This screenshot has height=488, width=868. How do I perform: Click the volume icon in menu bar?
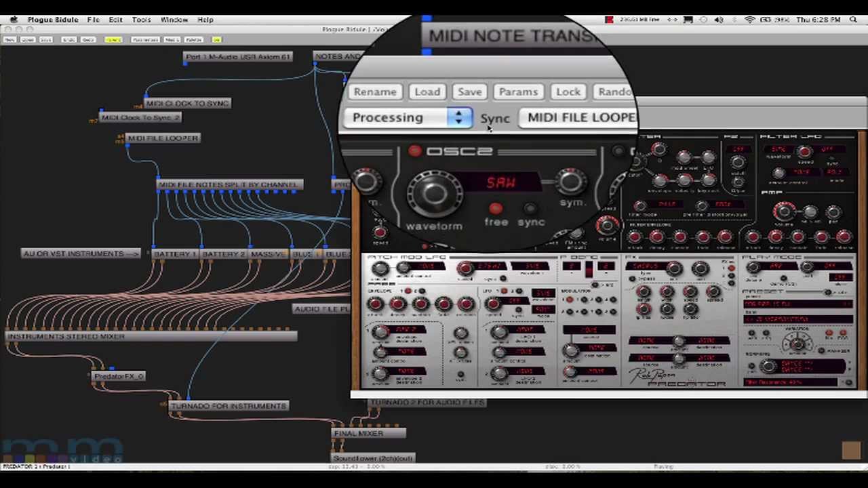(719, 20)
